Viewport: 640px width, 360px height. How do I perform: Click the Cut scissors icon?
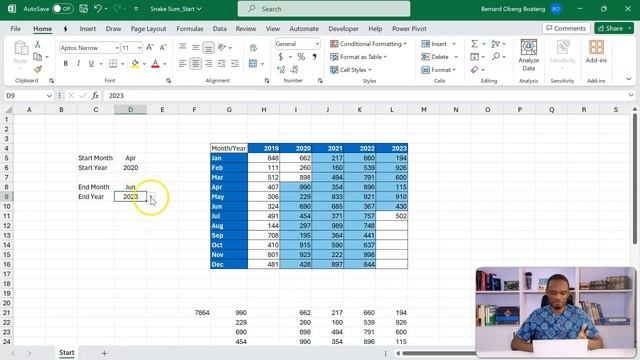[x=38, y=44]
